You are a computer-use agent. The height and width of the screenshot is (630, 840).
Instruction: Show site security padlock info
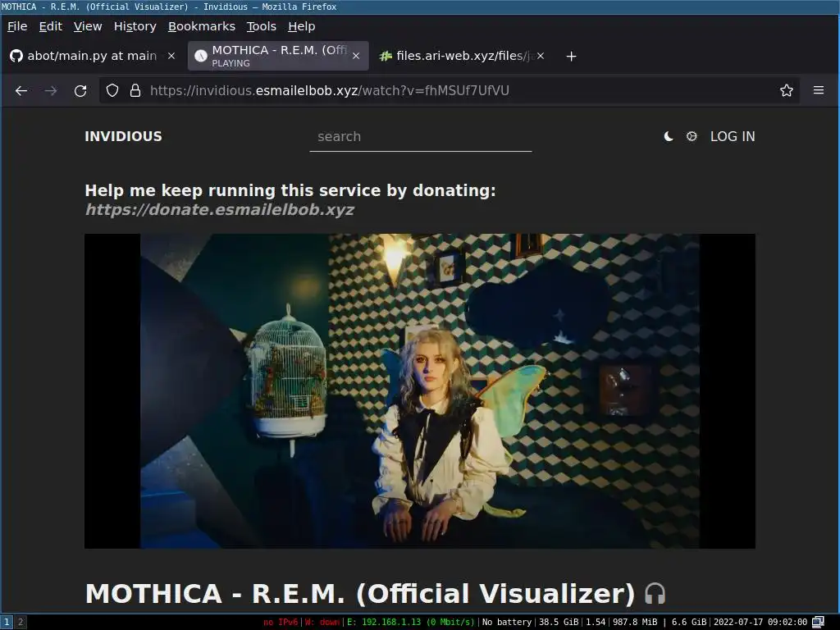(x=135, y=90)
